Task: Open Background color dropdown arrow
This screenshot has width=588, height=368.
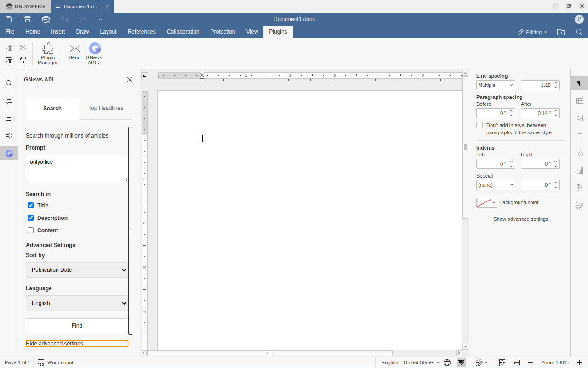Action: [494, 203]
